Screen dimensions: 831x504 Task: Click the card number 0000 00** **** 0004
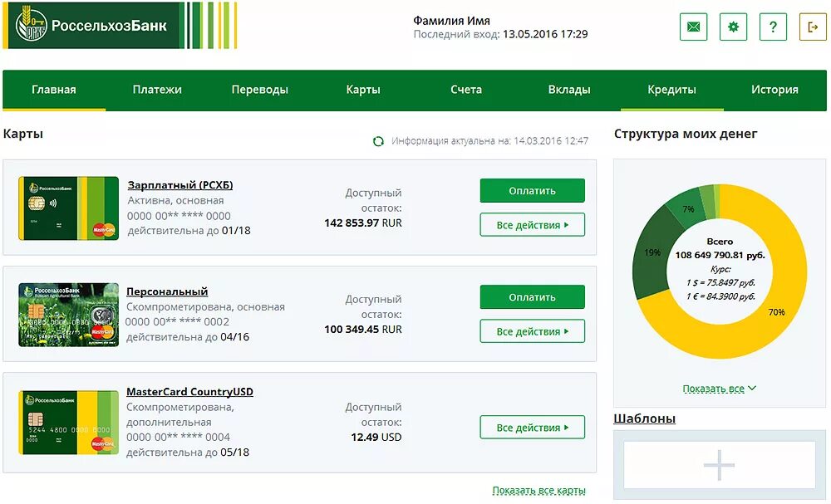click(178, 438)
